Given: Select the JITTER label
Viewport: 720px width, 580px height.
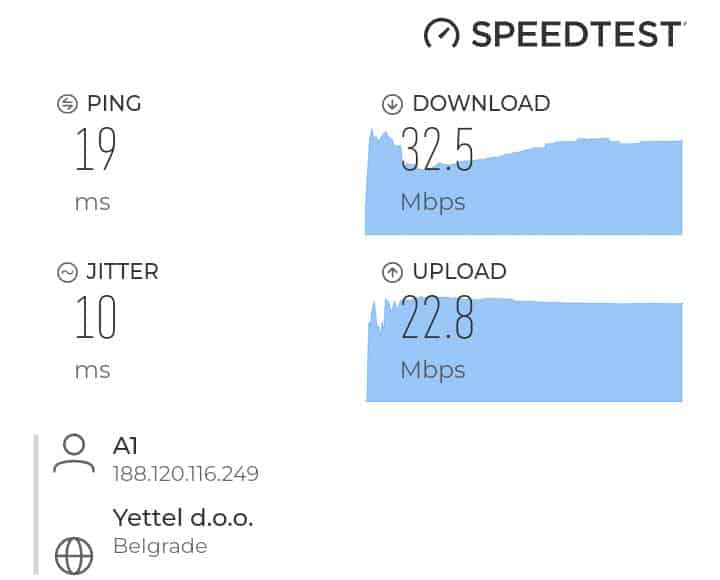Looking at the screenshot, I should pos(122,271).
